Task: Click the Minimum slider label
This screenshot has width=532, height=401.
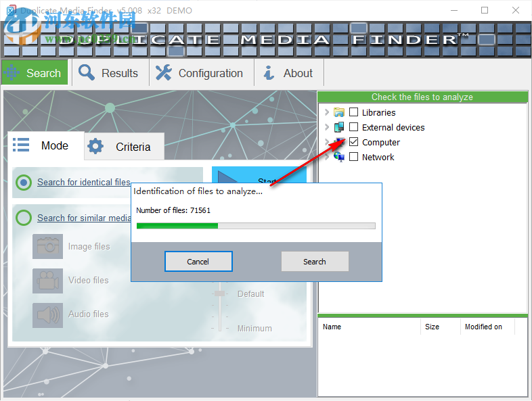Action: [x=254, y=329]
